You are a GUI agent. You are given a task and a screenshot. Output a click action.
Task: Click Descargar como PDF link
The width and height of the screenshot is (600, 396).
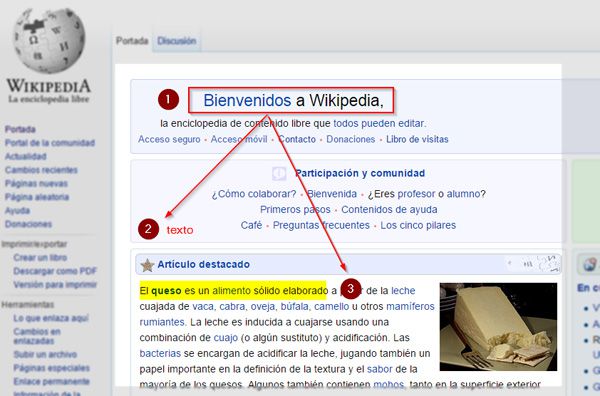coord(55,271)
